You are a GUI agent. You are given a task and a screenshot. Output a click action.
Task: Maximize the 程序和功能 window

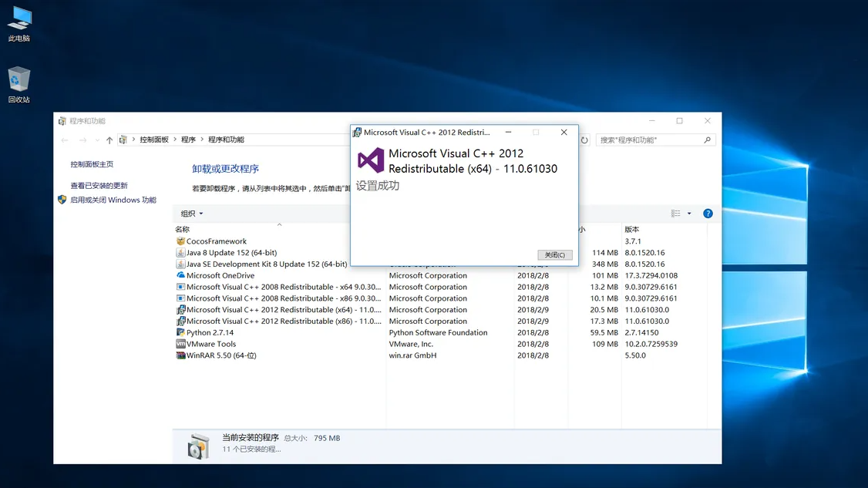679,121
